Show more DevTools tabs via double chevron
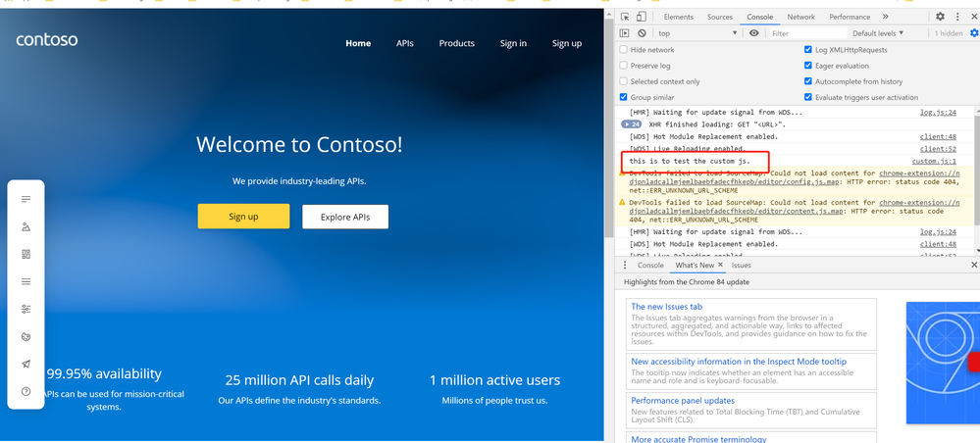Screen dimensions: 980x443 coord(885,17)
